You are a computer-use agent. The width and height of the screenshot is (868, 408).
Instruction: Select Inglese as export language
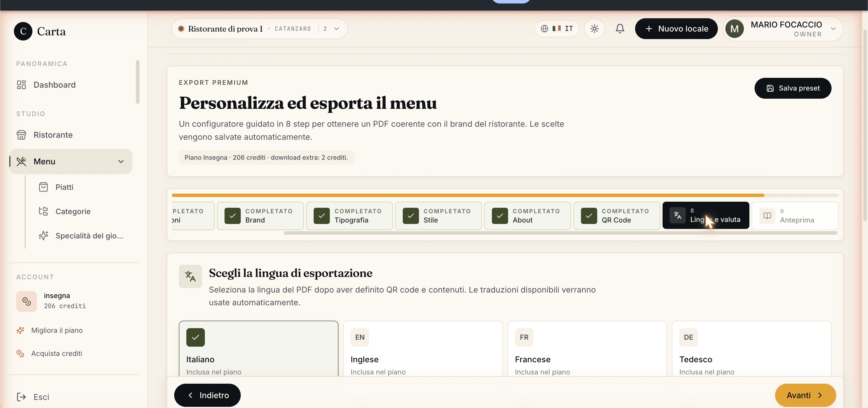point(423,348)
